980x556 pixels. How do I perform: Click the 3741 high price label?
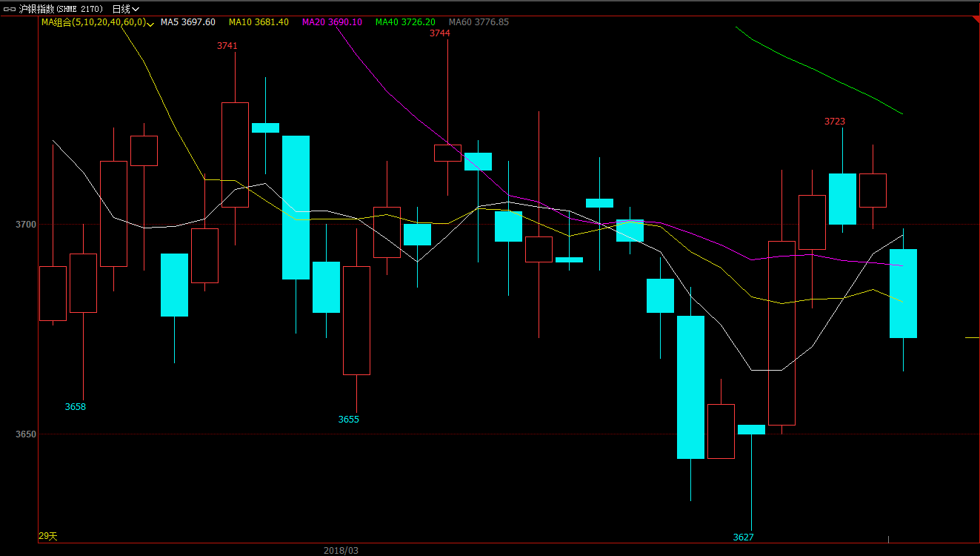(227, 46)
